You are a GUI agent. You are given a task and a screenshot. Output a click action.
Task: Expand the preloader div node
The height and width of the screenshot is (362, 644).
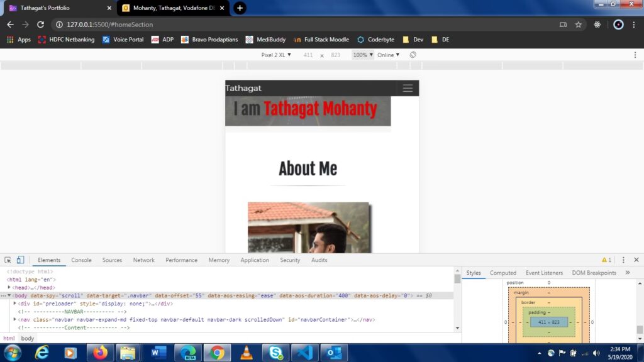(x=15, y=304)
